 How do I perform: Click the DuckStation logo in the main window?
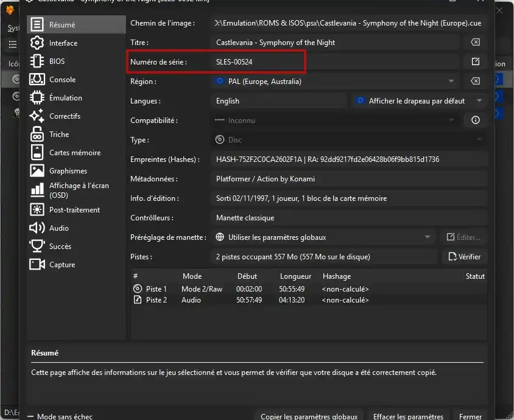(10, 10)
